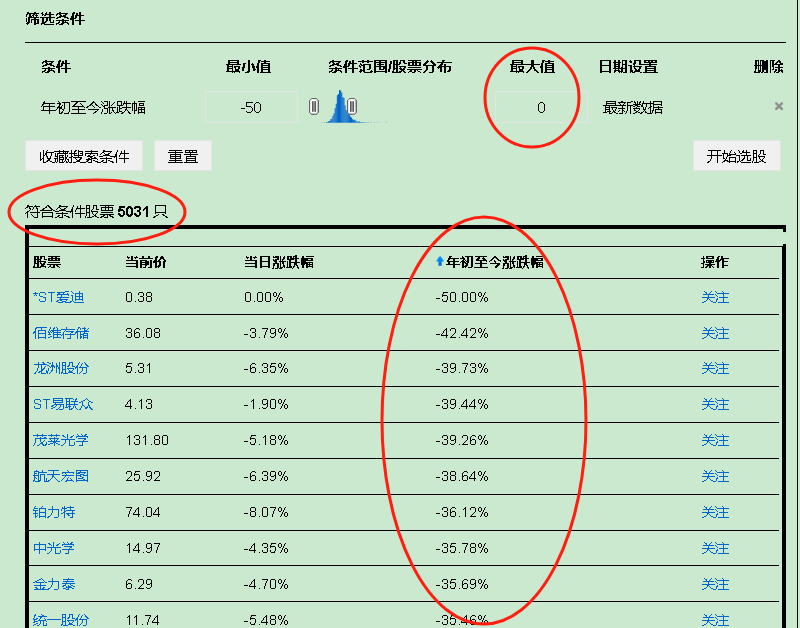Image resolution: width=800 pixels, height=628 pixels.
Task: Click the left handle of the range slider
Action: point(314,107)
